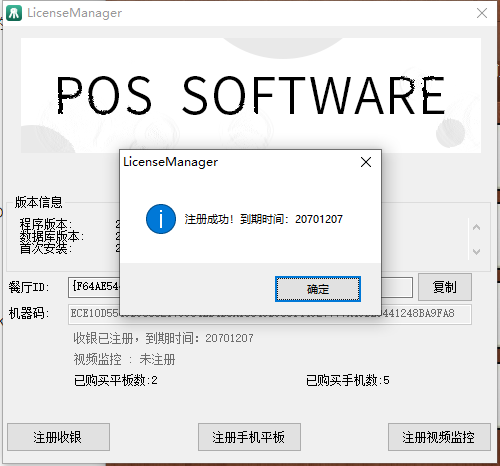Click the blue information icon
Image resolution: width=500 pixels, height=466 pixels.
161,219
